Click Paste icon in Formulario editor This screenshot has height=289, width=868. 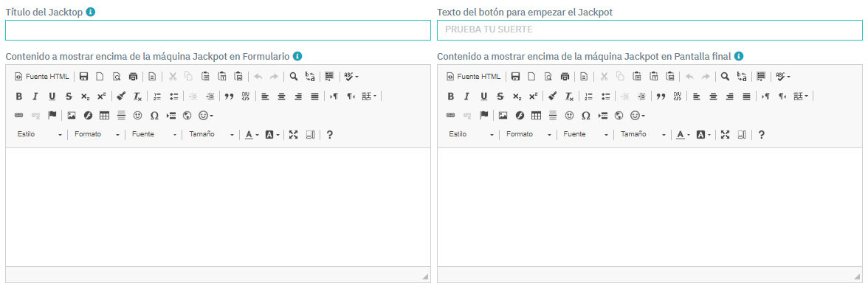tap(205, 76)
